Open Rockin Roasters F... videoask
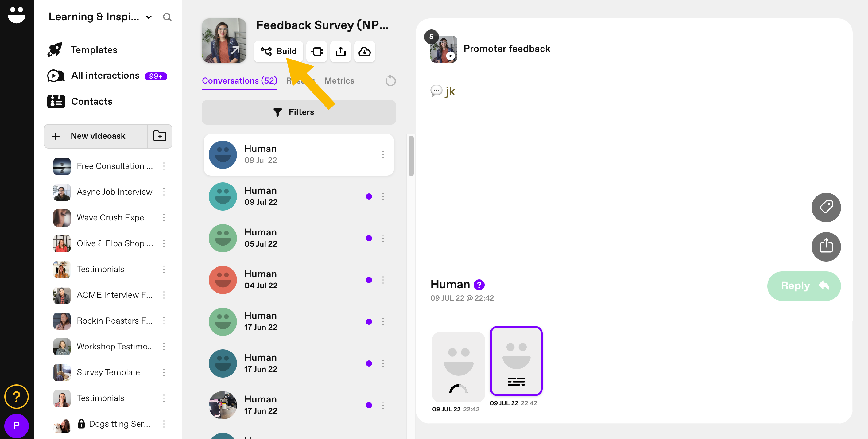The height and width of the screenshot is (439, 868). coord(103,321)
